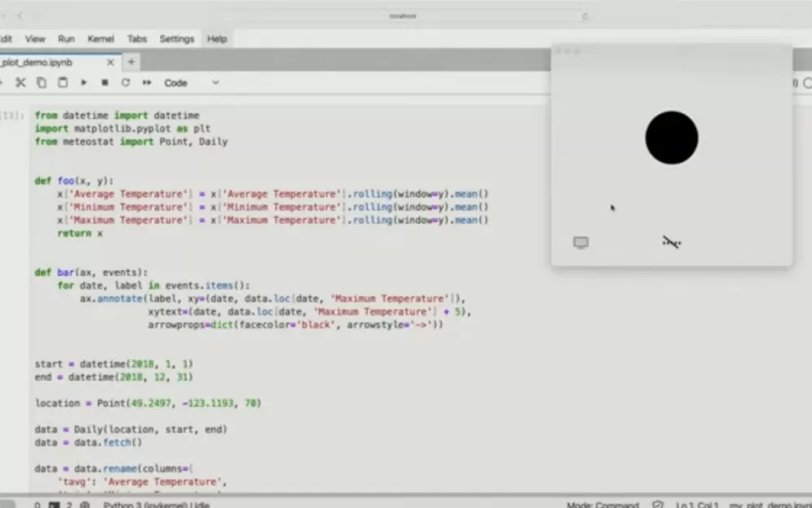Interrupt the kernel with stop icon

[x=105, y=83]
